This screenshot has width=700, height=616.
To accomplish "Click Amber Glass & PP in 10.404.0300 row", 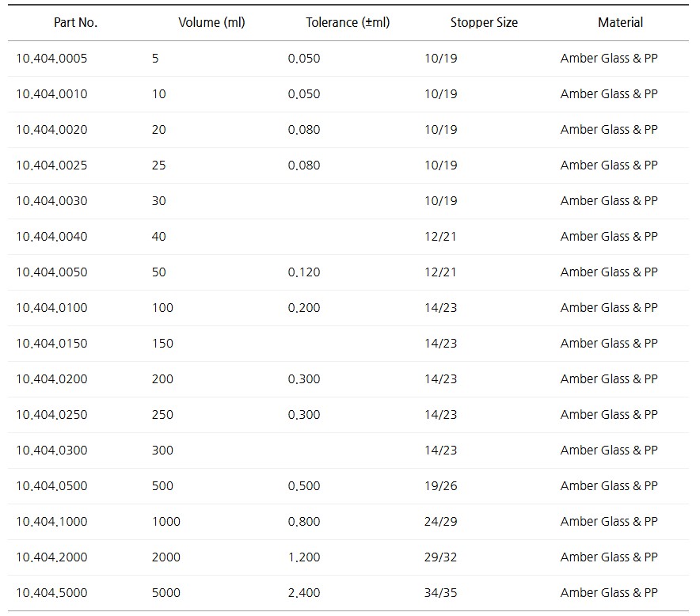I will 609,451.
